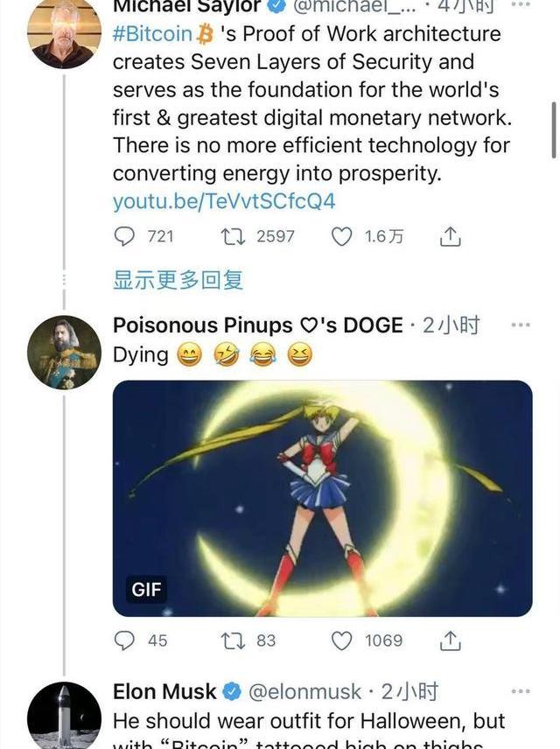The height and width of the screenshot is (749, 560).
Task: Share Michael Saylor's tweet
Action: [450, 236]
